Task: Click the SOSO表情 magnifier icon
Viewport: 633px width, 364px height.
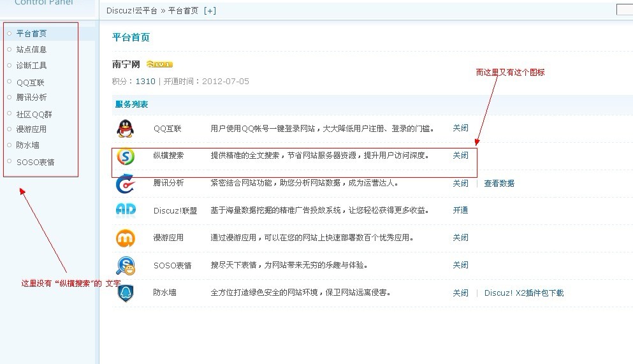Action: (126, 266)
